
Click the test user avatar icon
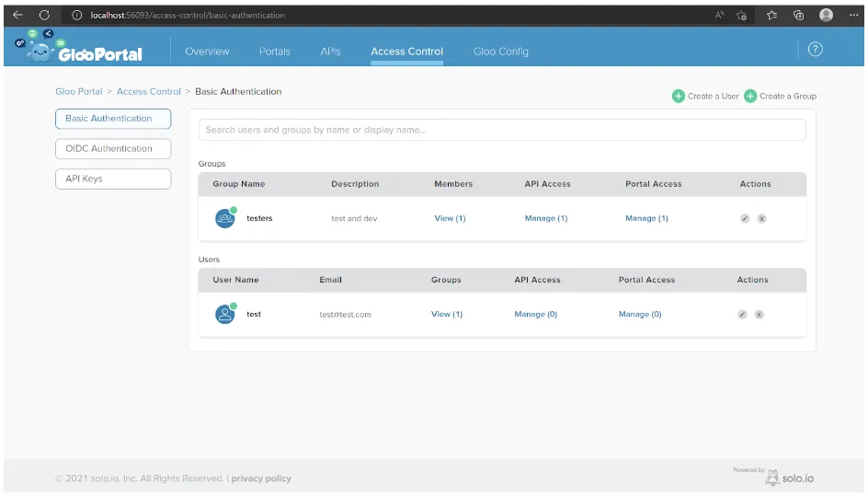tap(225, 314)
